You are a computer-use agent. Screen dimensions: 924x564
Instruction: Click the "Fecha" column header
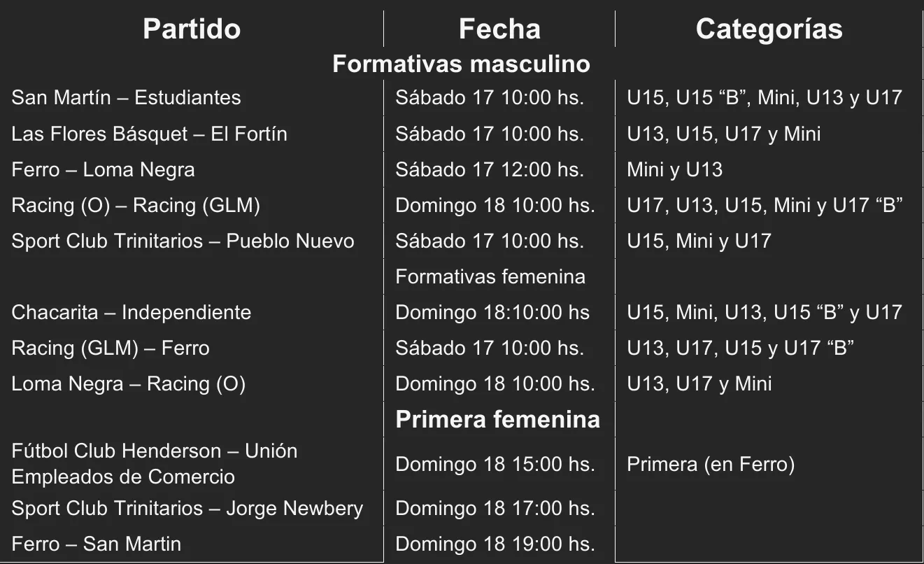[x=499, y=29]
